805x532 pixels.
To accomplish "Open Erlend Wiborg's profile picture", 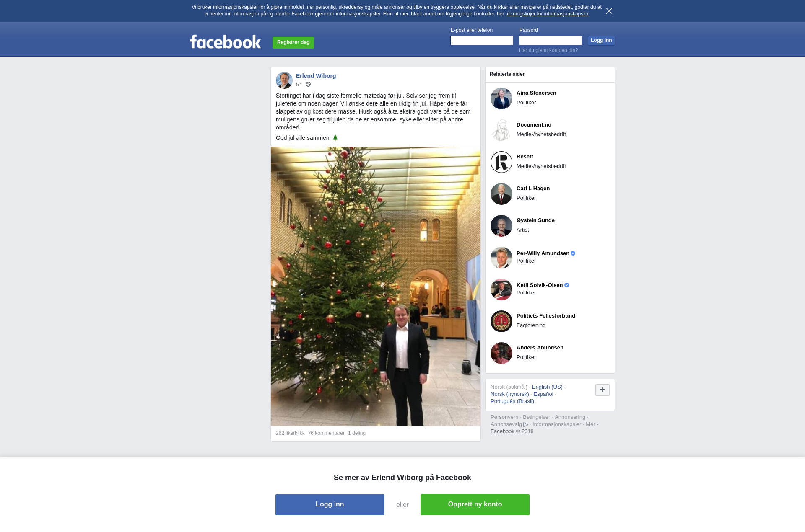I will (x=284, y=80).
